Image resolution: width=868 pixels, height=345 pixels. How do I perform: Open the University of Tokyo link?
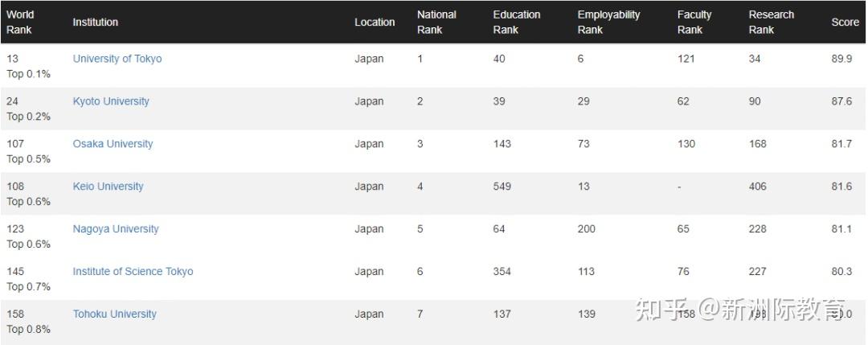point(117,59)
